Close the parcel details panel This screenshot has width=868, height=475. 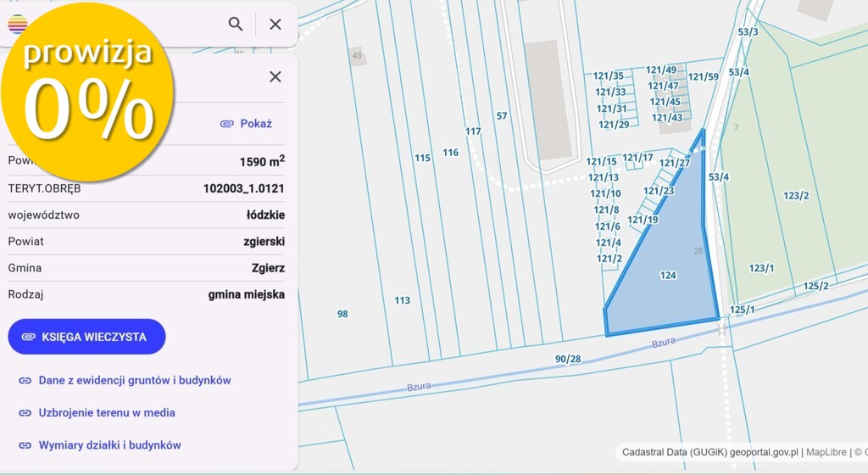pyautogui.click(x=275, y=77)
